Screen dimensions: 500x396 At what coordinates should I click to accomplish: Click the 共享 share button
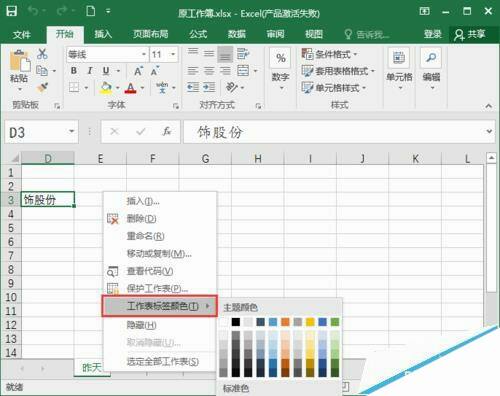[471, 34]
